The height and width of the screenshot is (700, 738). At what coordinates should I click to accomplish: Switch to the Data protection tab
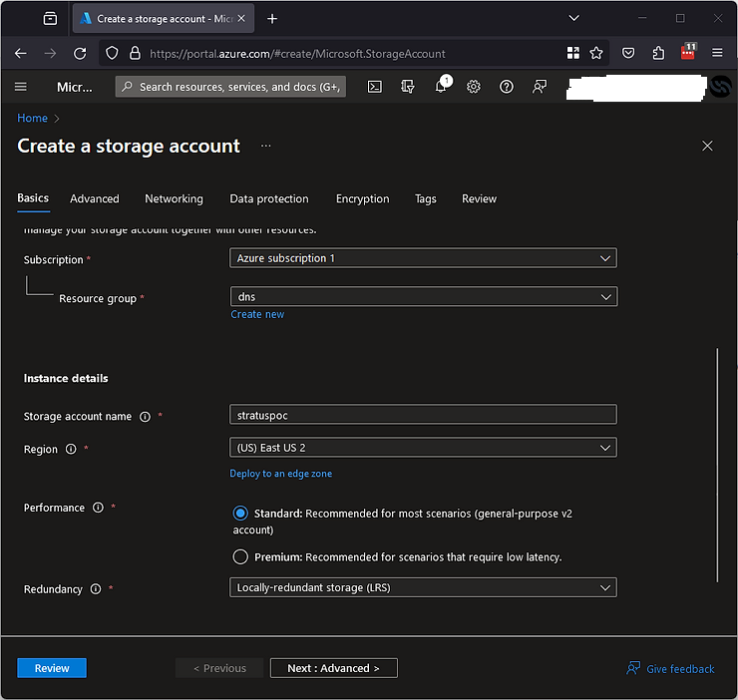[269, 198]
